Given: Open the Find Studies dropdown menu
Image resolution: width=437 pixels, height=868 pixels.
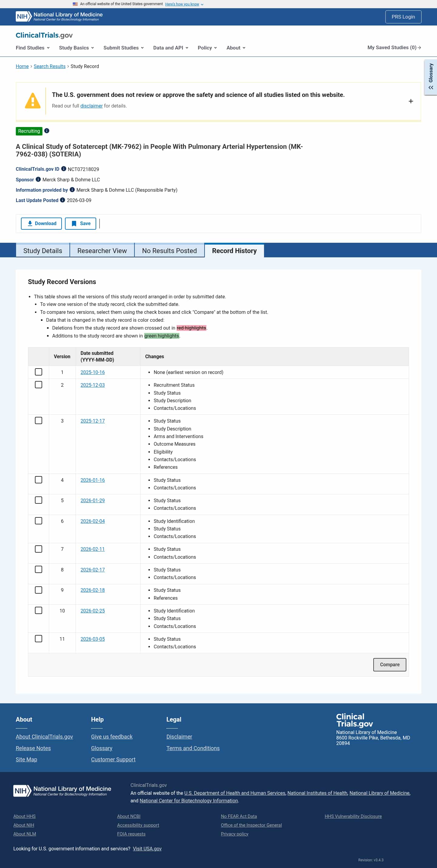Looking at the screenshot, I should (33, 48).
